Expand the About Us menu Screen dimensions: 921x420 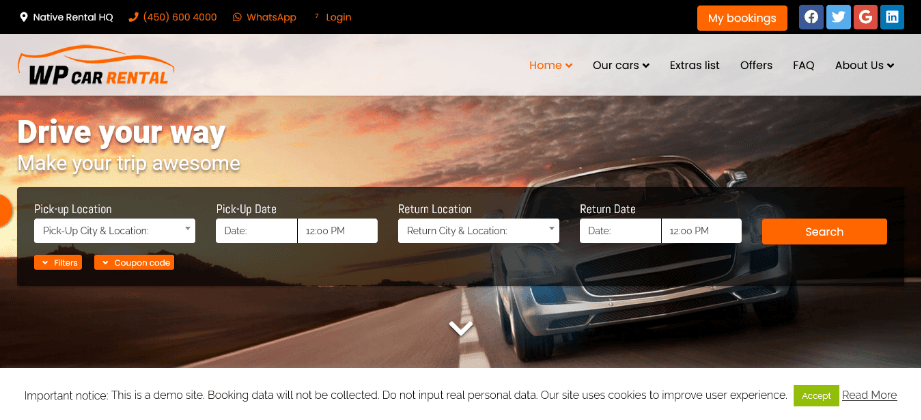pyautogui.click(x=864, y=65)
